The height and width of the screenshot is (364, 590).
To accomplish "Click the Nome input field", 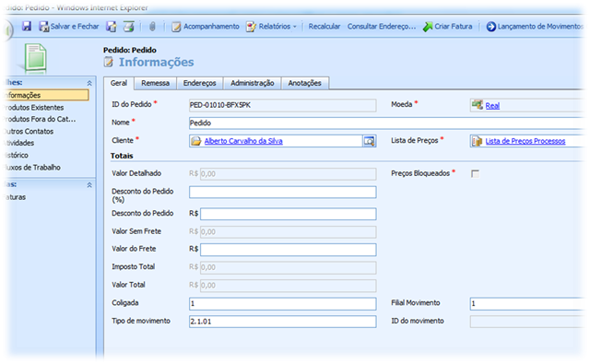I will point(387,123).
